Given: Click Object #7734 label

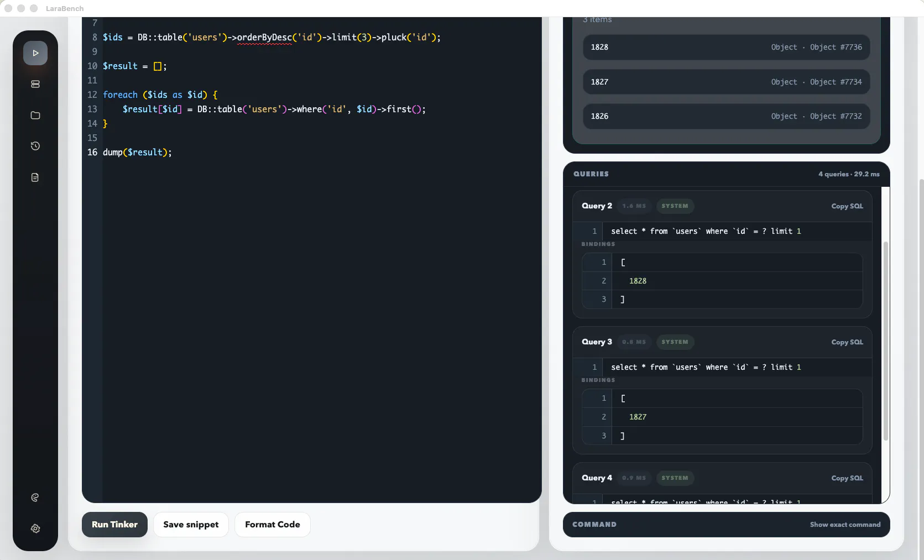Looking at the screenshot, I should (836, 82).
